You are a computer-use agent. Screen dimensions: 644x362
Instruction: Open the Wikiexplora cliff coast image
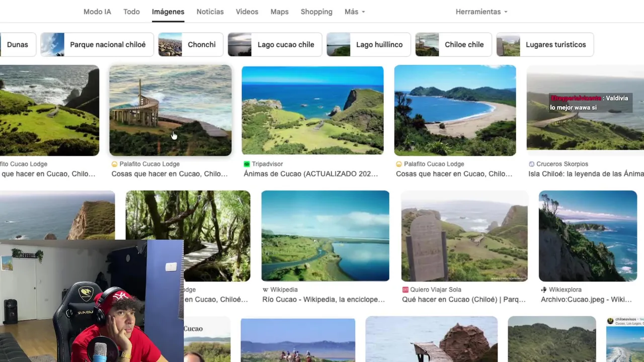click(x=588, y=236)
